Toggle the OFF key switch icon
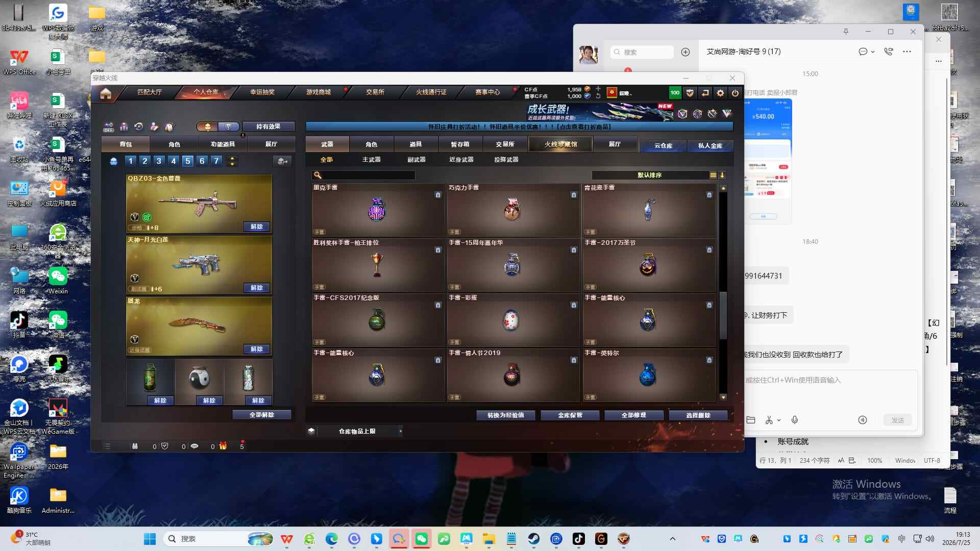The image size is (980, 551). 108,127
